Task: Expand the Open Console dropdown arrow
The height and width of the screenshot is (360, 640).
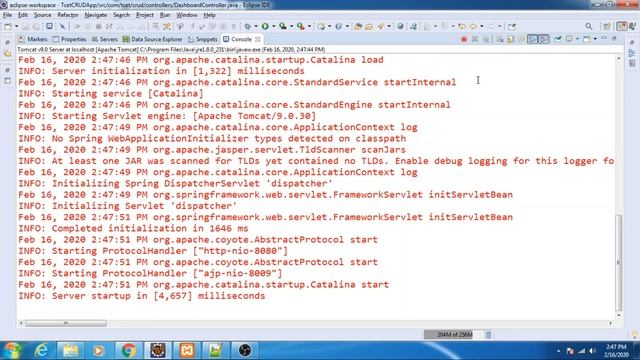Action: point(595,39)
